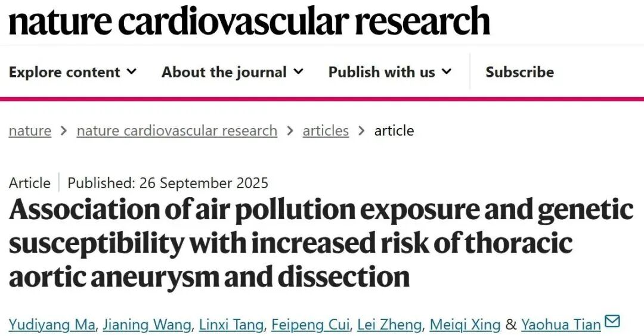Open the Explore content menu
This screenshot has height=336, width=644.
coord(64,73)
